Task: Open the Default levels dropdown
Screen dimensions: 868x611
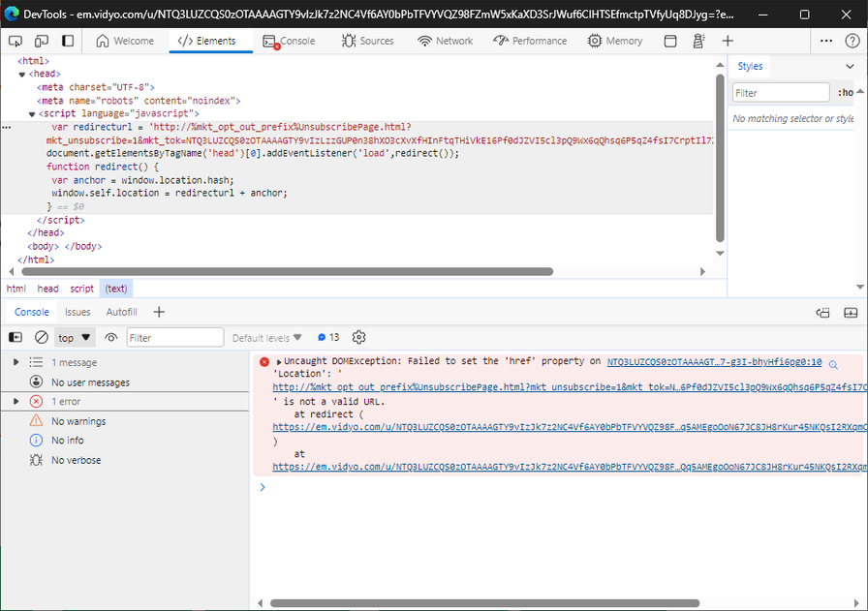Action: pyautogui.click(x=266, y=338)
